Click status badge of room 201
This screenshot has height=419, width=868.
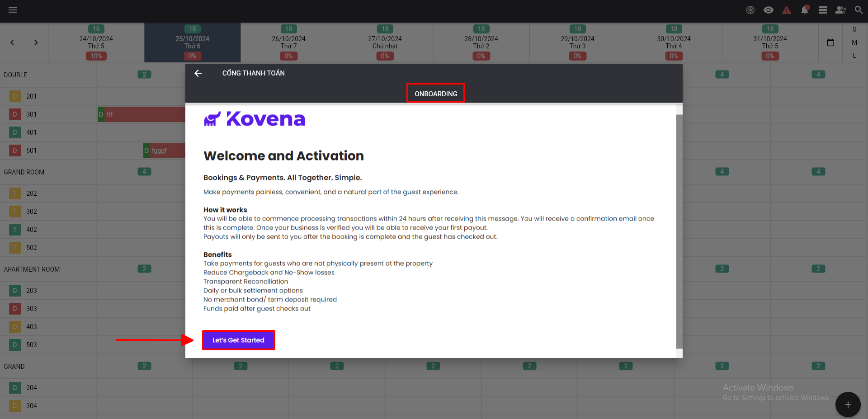tap(15, 96)
